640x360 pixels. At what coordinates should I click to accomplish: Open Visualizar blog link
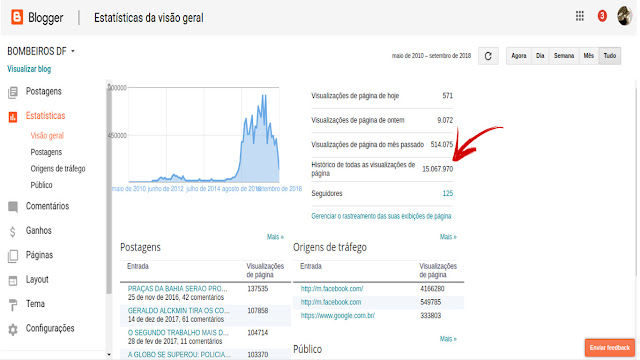(x=29, y=69)
